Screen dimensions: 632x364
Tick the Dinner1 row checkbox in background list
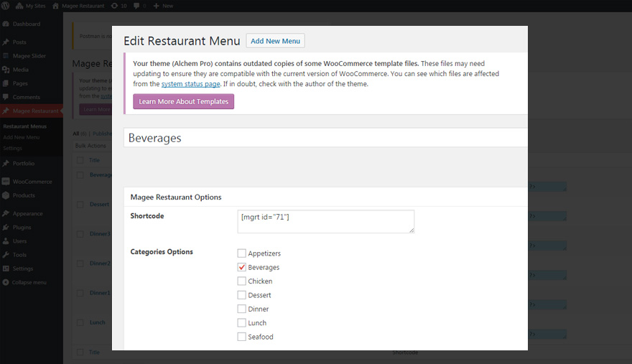point(80,293)
